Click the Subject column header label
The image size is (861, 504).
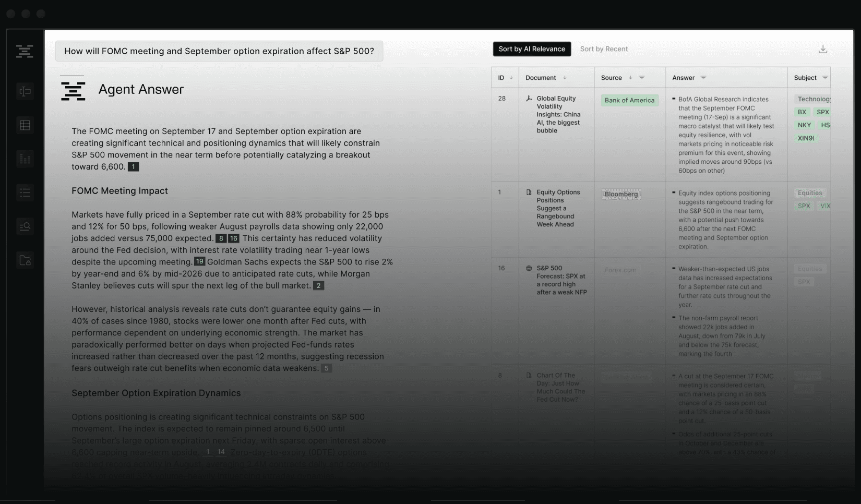point(805,78)
